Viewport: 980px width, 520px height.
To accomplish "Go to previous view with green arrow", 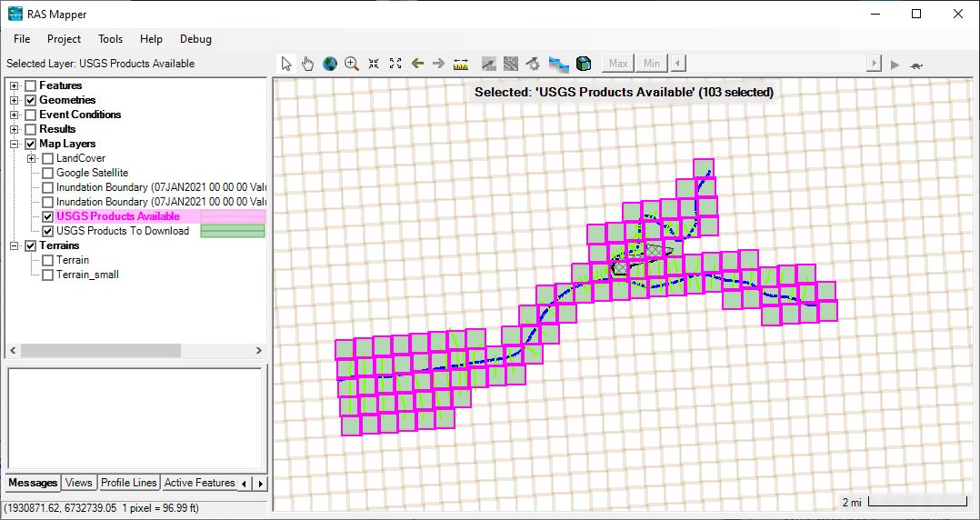I will pos(417,64).
